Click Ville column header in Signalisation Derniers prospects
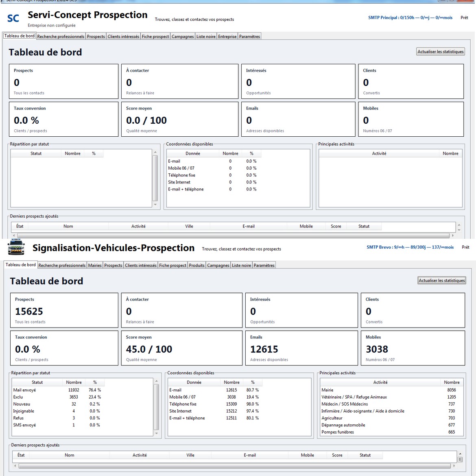 tap(190, 455)
